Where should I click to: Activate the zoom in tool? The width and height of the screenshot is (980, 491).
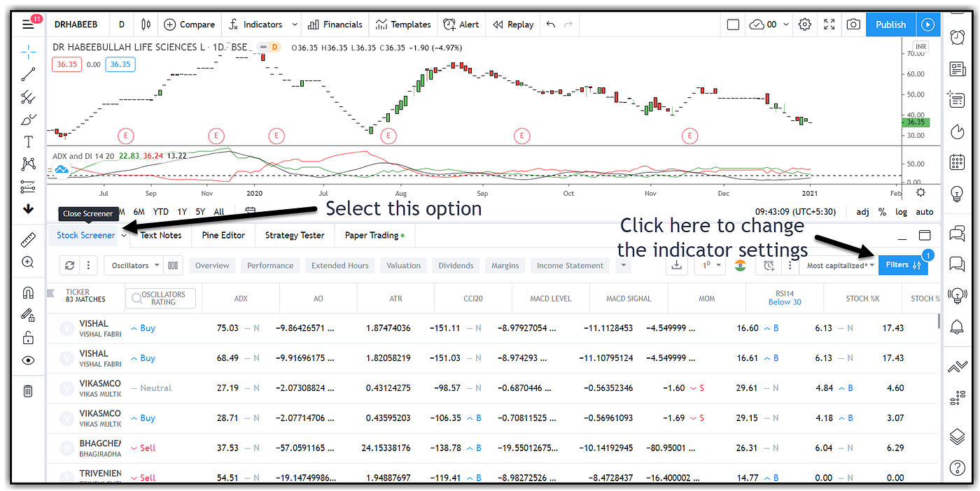click(x=28, y=262)
